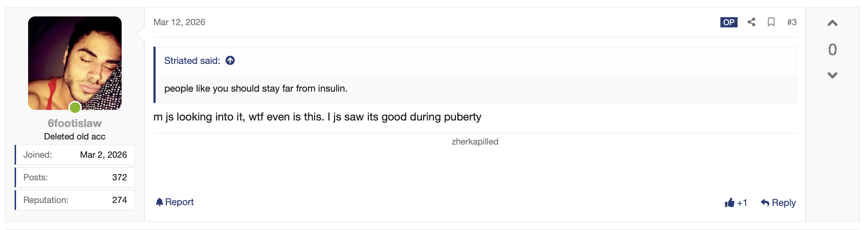Click the share post icon
868x230 pixels.
751,22
